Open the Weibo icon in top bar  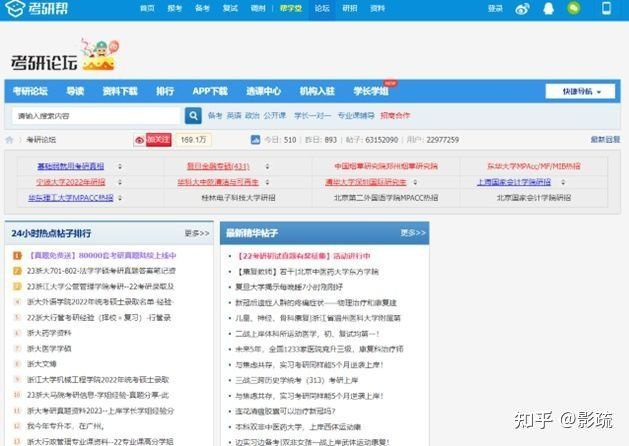[522, 8]
